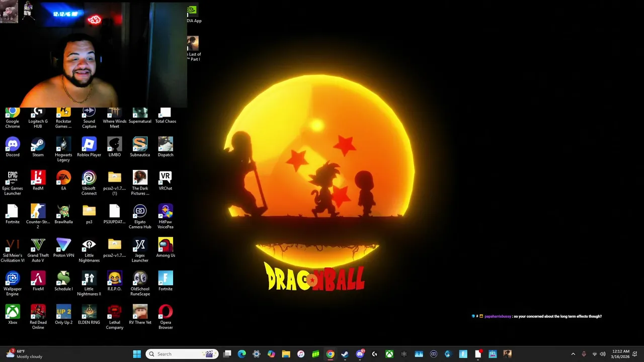Open ELDEN RING shortcut
Image resolution: width=644 pixels, height=362 pixels.
[89, 315]
